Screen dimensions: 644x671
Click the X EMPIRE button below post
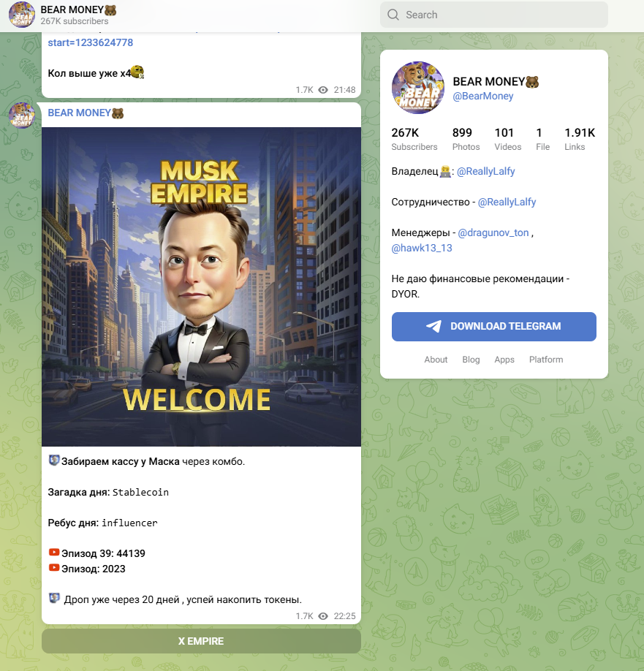(x=201, y=641)
